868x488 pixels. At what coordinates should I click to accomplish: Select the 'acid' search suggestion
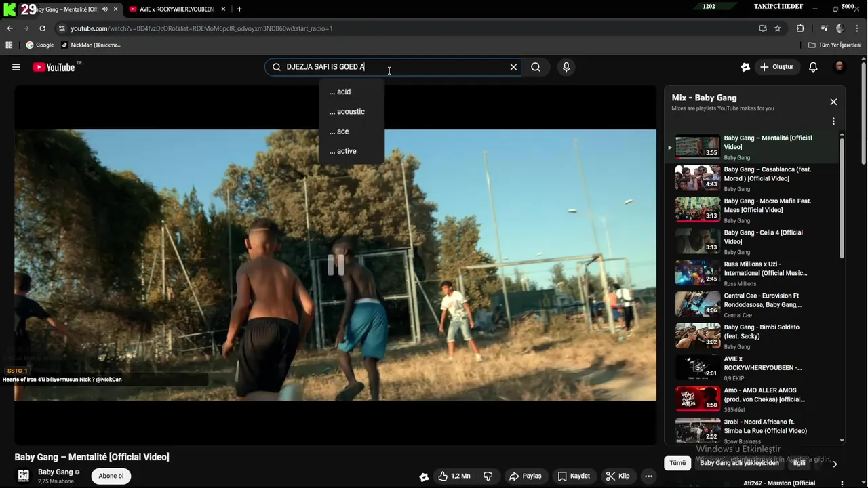(351, 91)
